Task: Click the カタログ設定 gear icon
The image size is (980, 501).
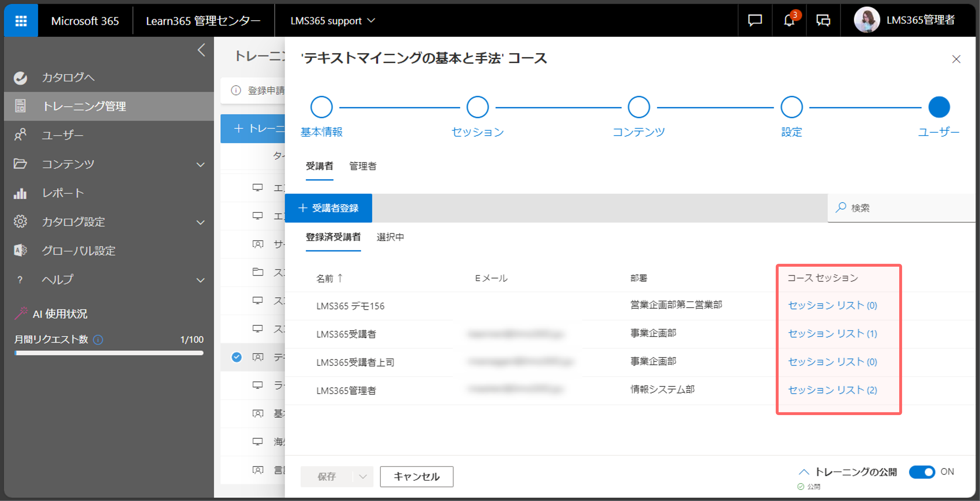Action: click(20, 221)
